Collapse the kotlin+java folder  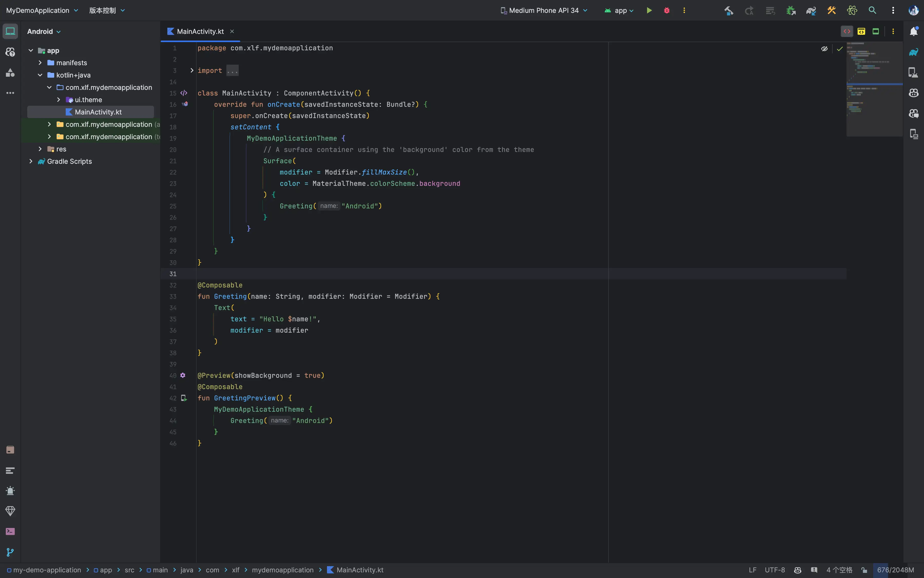coord(40,75)
